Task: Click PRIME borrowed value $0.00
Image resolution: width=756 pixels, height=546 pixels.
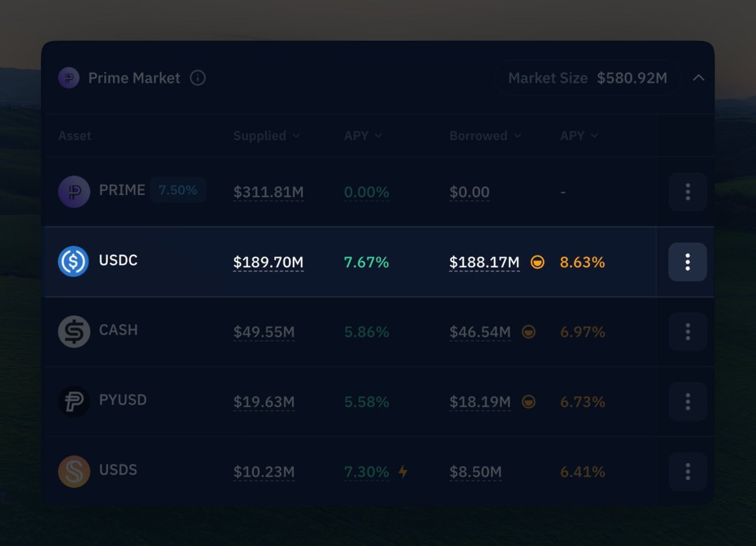Action: 469,192
